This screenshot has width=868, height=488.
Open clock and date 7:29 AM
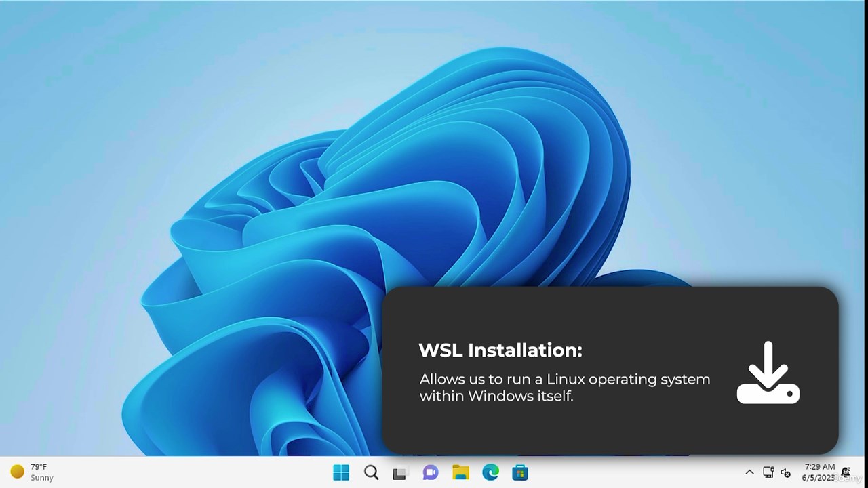pos(819,472)
